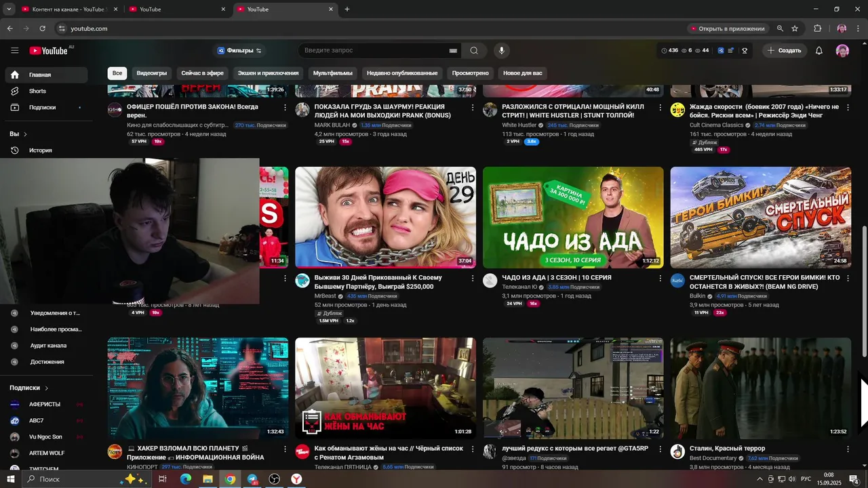The height and width of the screenshot is (488, 868).
Task: Bookmark this page with the star icon
Action: pos(795,28)
